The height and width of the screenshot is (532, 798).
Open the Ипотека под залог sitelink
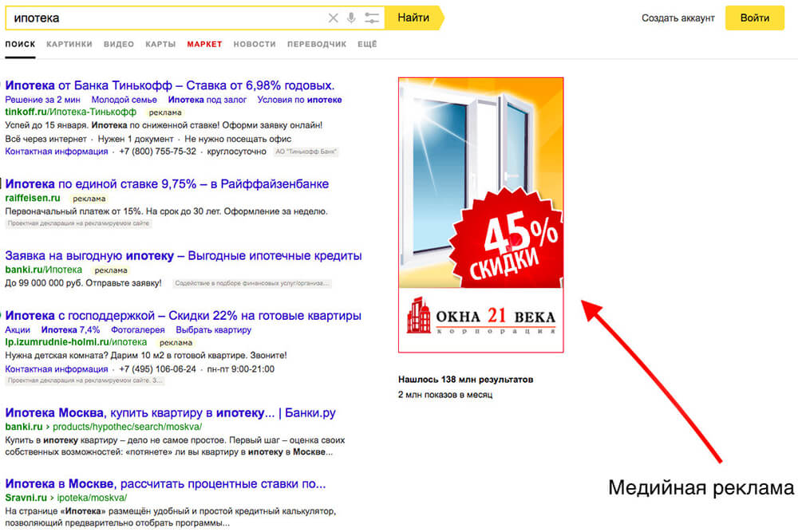tap(207, 100)
